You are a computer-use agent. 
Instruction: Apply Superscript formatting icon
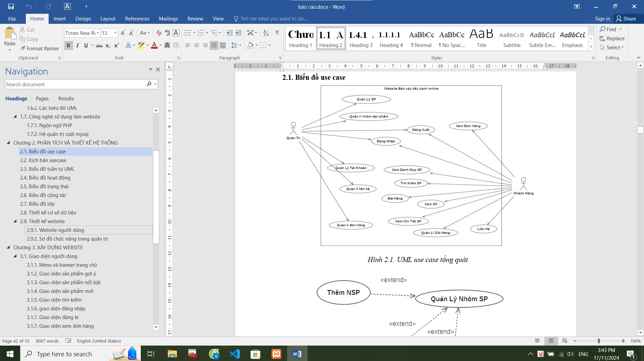pos(116,45)
